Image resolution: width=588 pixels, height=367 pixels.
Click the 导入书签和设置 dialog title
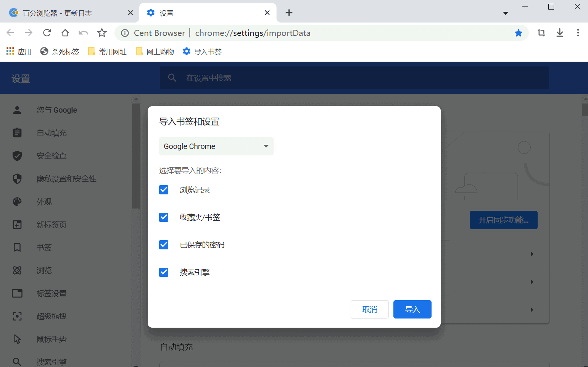[189, 122]
